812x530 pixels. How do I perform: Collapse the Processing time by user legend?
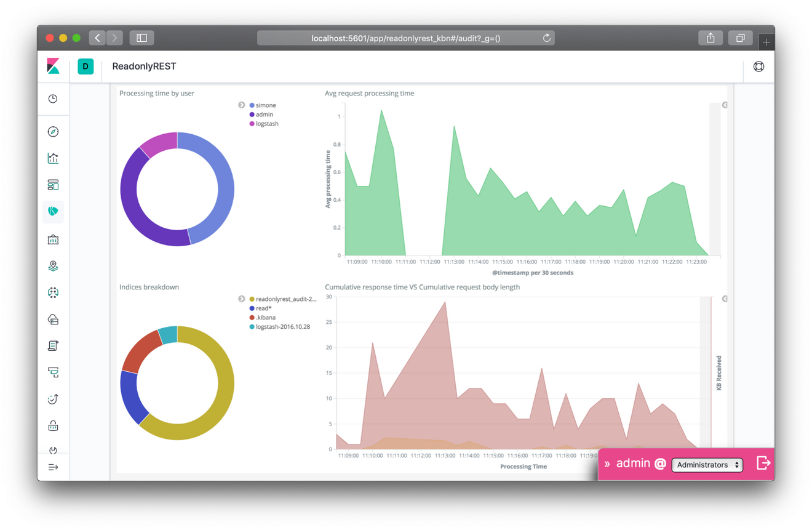[242, 105]
